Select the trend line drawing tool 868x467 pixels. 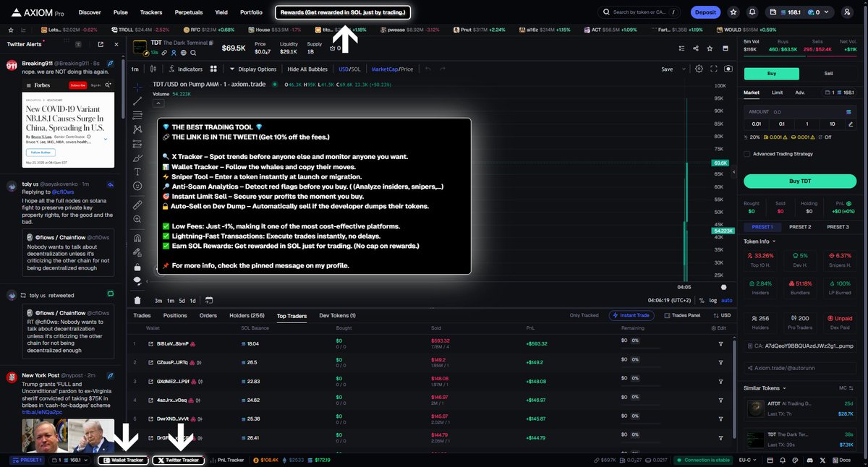coord(137,101)
